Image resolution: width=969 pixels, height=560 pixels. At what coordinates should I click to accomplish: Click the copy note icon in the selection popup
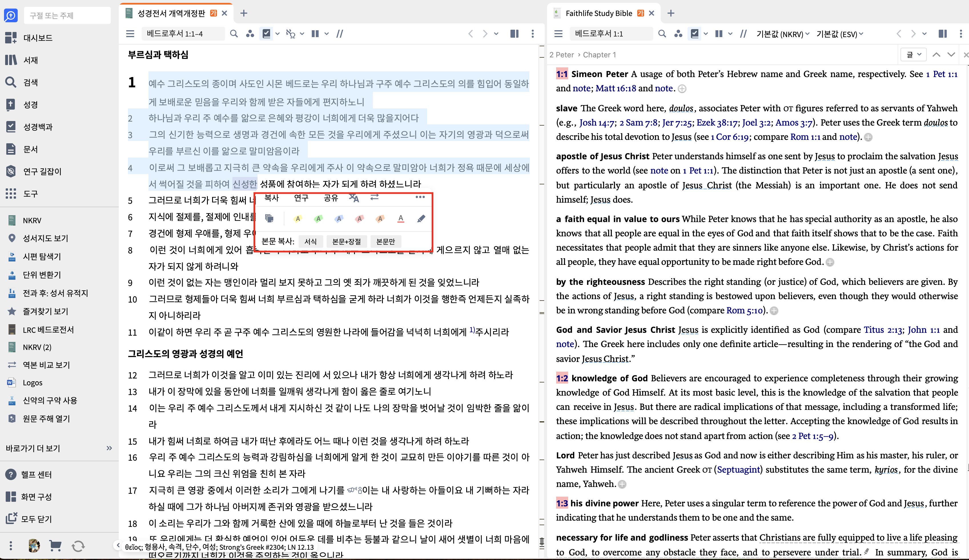(x=269, y=219)
